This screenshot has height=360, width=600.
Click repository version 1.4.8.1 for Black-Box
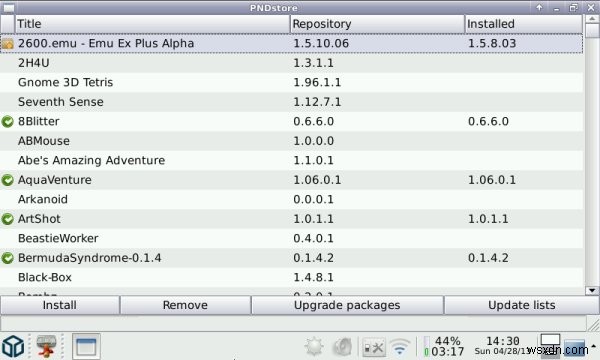coord(313,277)
